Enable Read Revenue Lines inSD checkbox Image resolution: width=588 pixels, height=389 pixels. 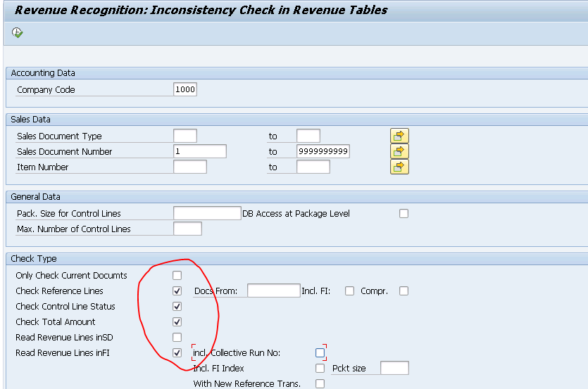pyautogui.click(x=177, y=337)
